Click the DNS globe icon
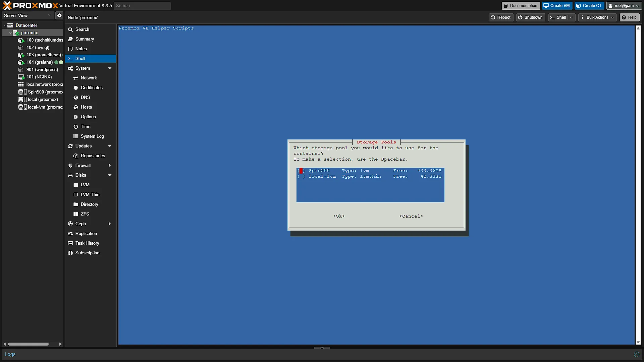644x362 pixels. [x=76, y=98]
